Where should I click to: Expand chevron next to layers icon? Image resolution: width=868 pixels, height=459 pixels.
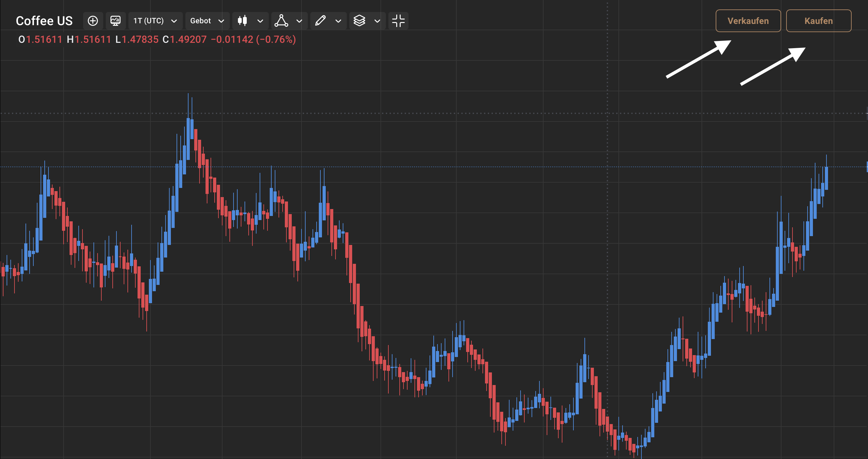coord(377,21)
